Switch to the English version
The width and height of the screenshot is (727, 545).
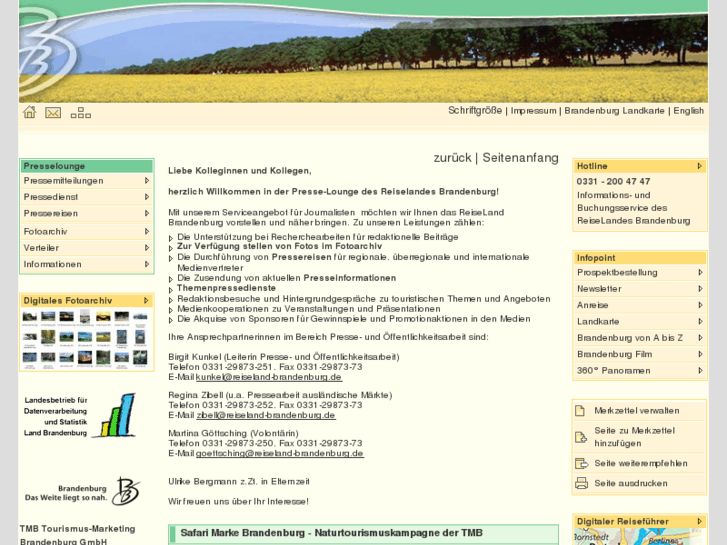tap(689, 111)
